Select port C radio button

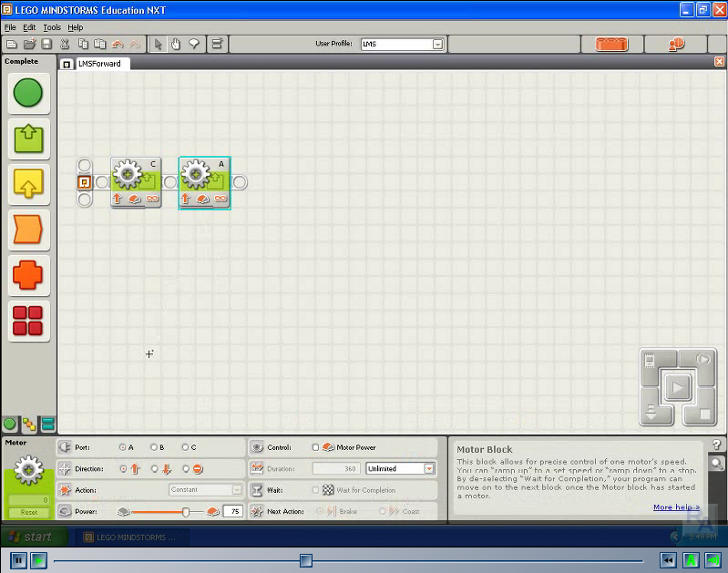click(x=185, y=447)
